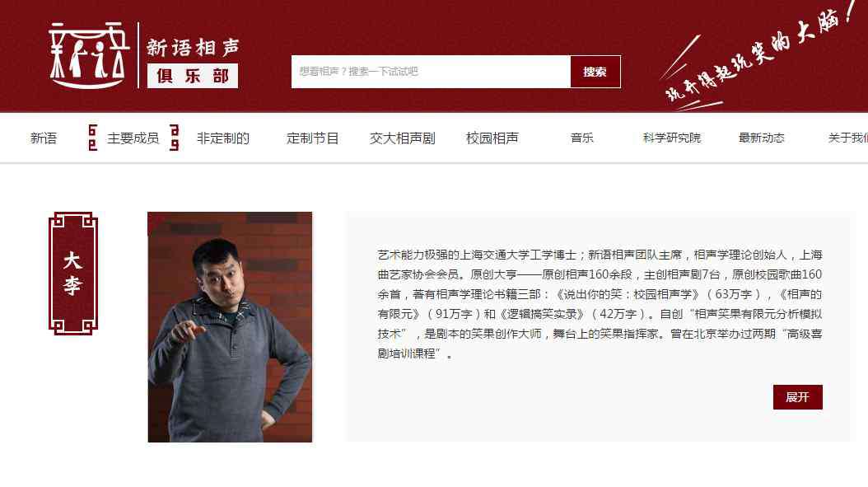Screen dimensions: 868x487
Task: Click the 新语相声俱乐部 club name graphic
Action: click(x=193, y=62)
